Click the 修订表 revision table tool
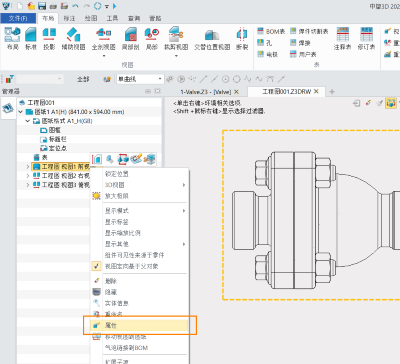The image size is (400, 364). (x=366, y=38)
